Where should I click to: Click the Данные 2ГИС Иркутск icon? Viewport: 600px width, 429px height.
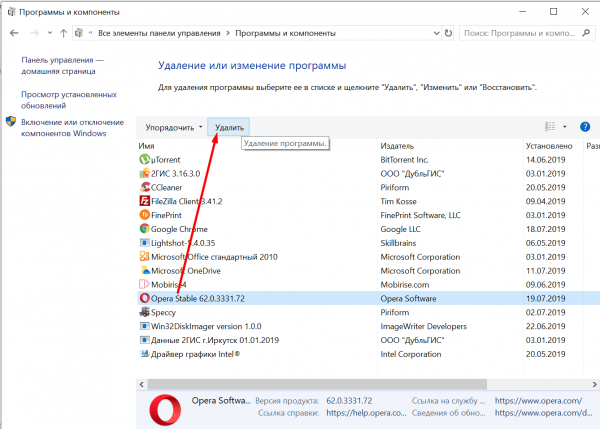[144, 340]
